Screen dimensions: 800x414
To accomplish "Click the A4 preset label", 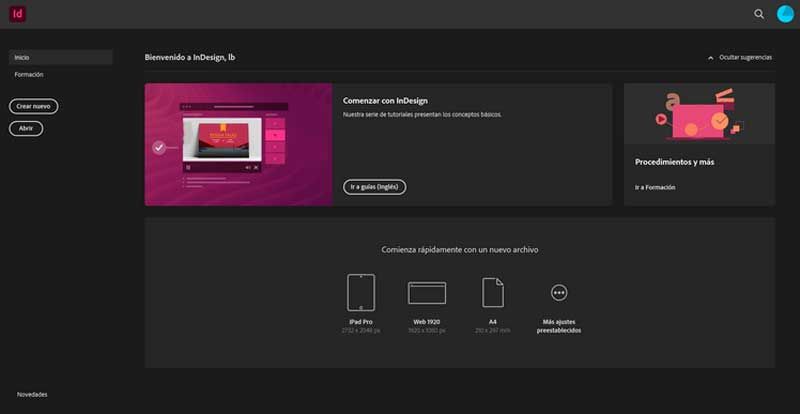I will (x=492, y=322).
